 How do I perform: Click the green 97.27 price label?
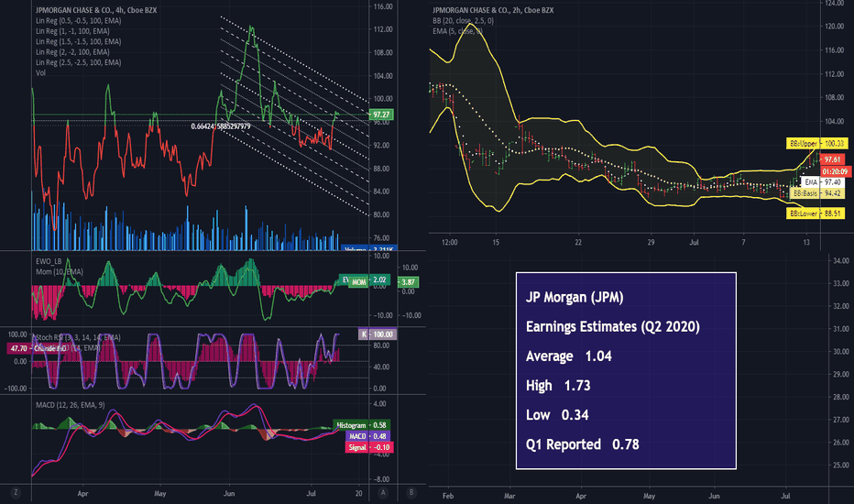coord(381,115)
